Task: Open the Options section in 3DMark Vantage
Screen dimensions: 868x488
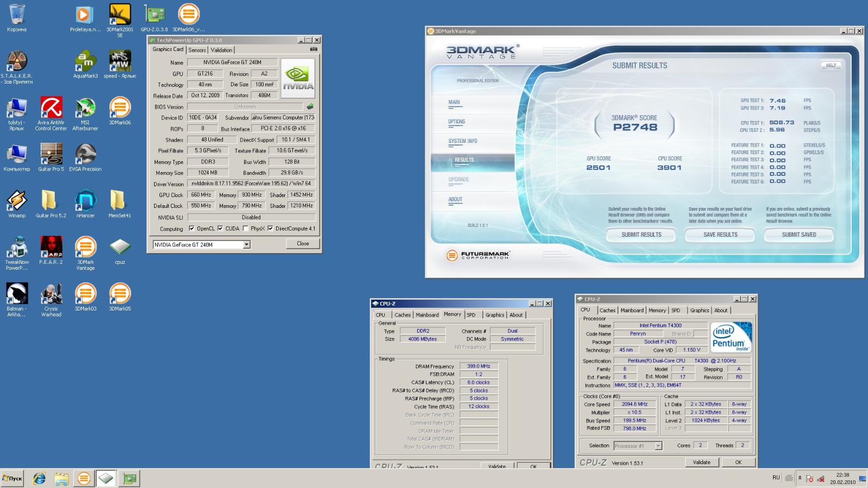Action: (457, 122)
